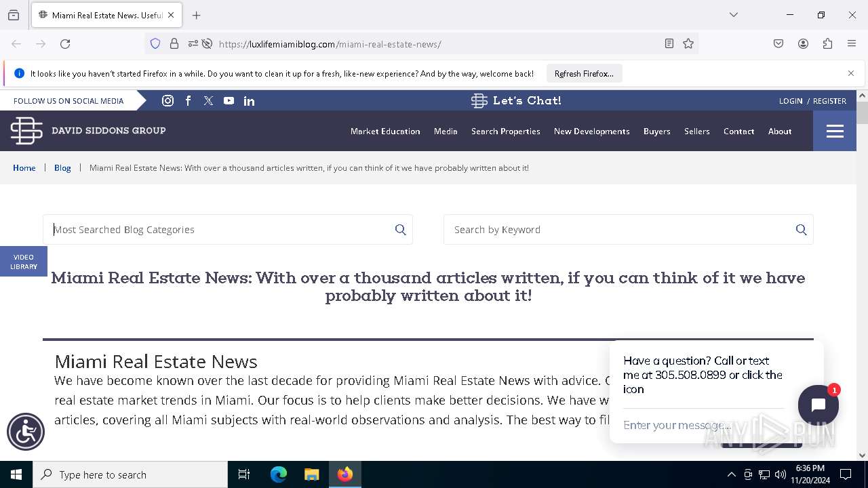The height and width of the screenshot is (488, 868).
Task: Open the About menu item
Action: click(780, 131)
